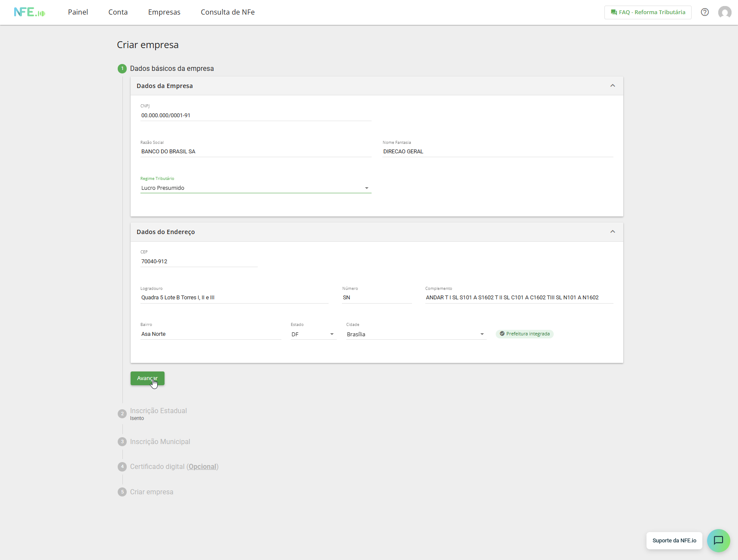Image resolution: width=738 pixels, height=560 pixels.
Task: Focus the CEP input field
Action: pos(199,262)
